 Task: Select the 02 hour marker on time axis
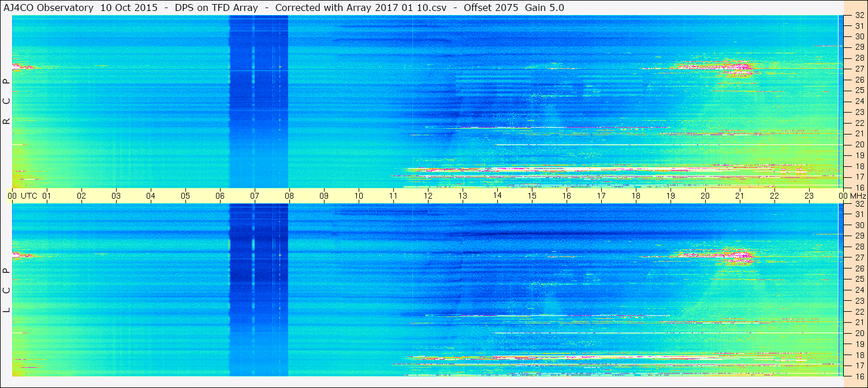(81, 196)
